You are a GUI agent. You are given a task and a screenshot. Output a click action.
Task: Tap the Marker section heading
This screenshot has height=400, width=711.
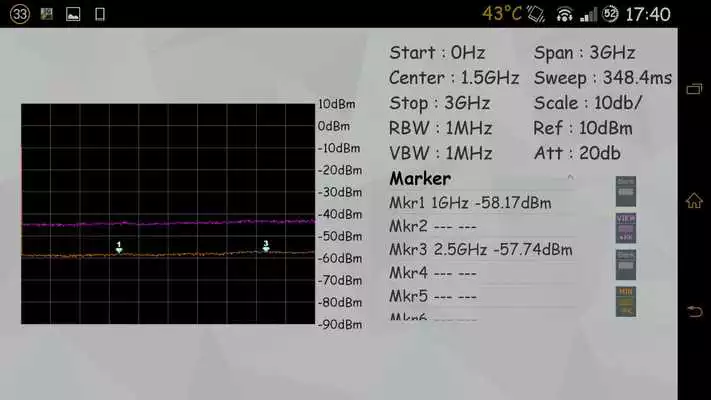(x=420, y=179)
